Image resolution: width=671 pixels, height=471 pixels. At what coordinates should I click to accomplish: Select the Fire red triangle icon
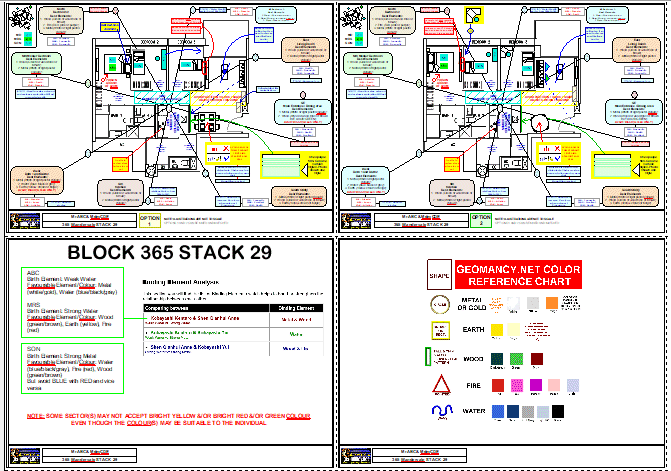point(440,384)
